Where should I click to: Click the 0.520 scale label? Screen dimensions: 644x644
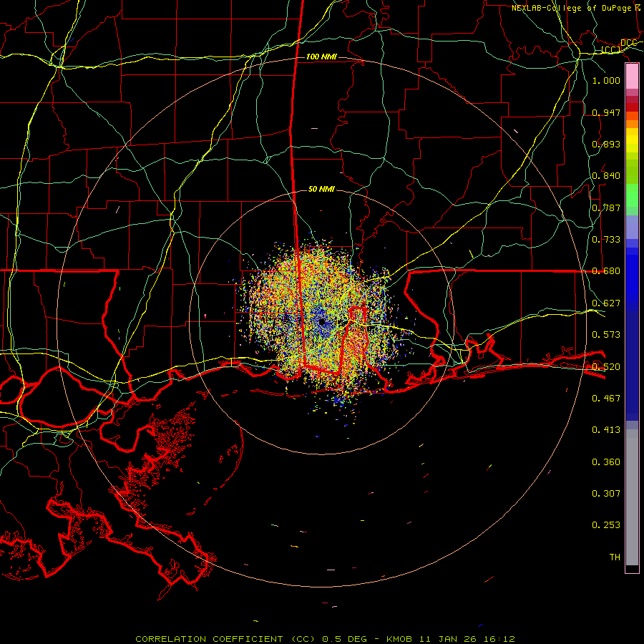pyautogui.click(x=606, y=366)
